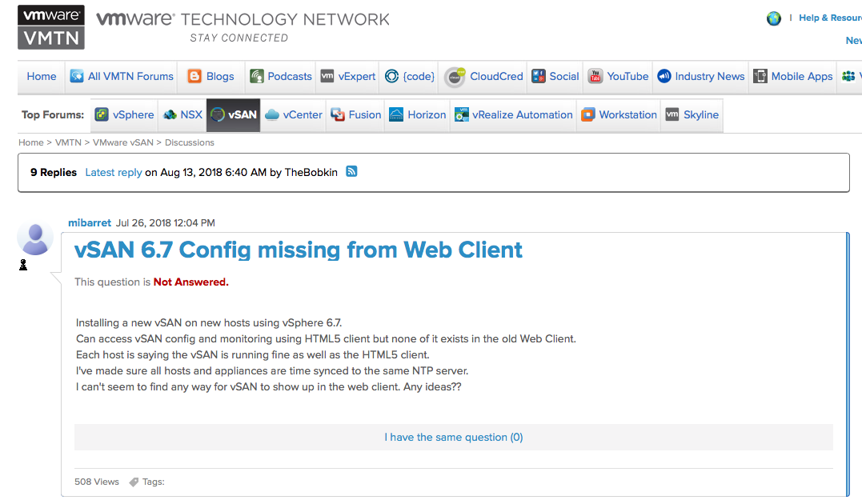Click the vExpert vm icon

(x=327, y=76)
